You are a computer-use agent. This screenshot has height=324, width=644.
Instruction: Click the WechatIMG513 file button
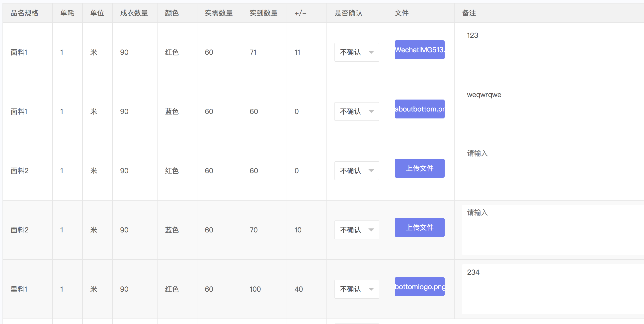pyautogui.click(x=419, y=50)
